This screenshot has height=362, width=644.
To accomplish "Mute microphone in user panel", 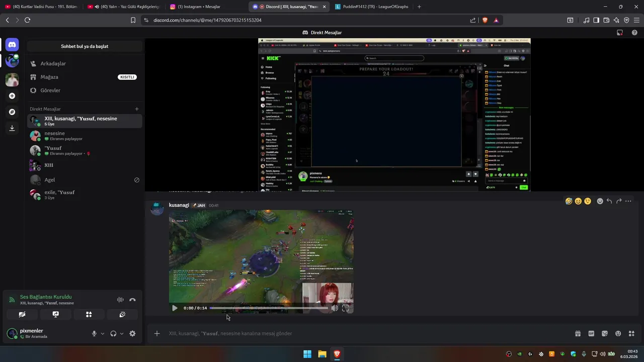I will click(94, 333).
